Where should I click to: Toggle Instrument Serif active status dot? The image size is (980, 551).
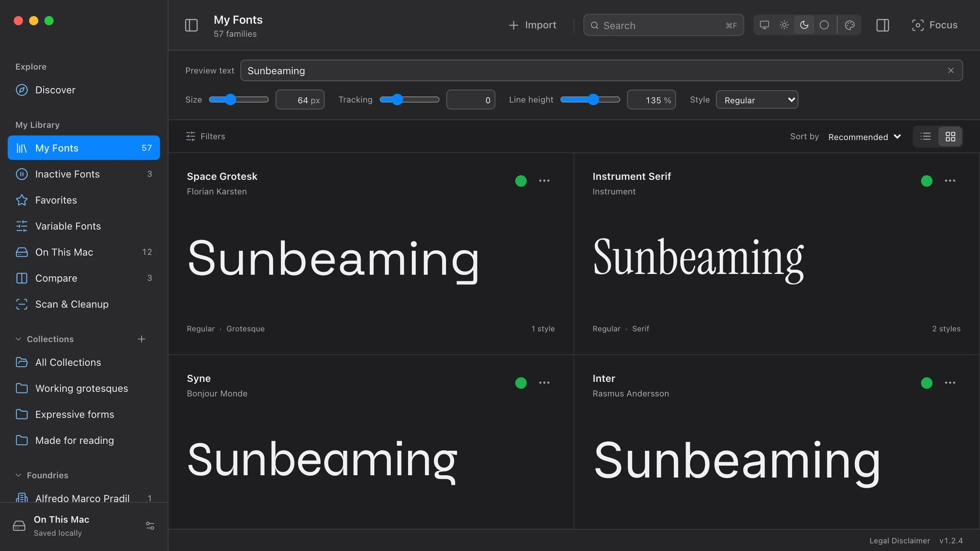tap(927, 181)
